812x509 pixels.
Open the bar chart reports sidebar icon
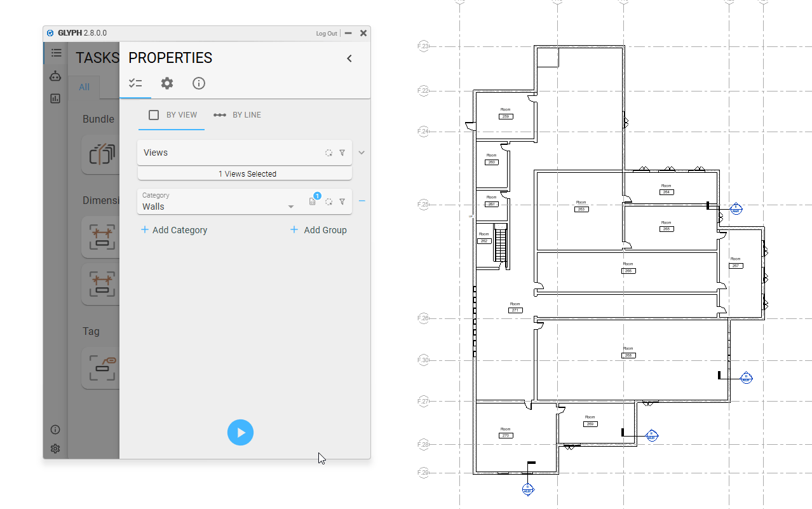click(55, 98)
